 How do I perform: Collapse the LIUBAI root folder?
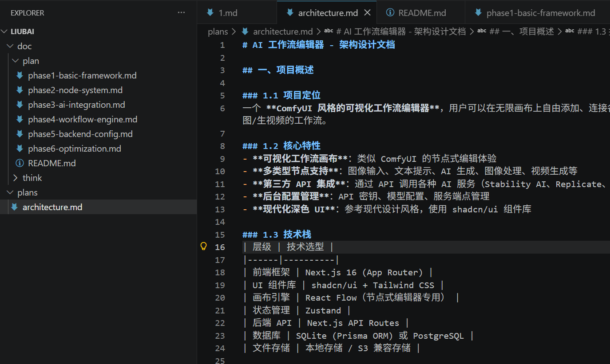4,31
